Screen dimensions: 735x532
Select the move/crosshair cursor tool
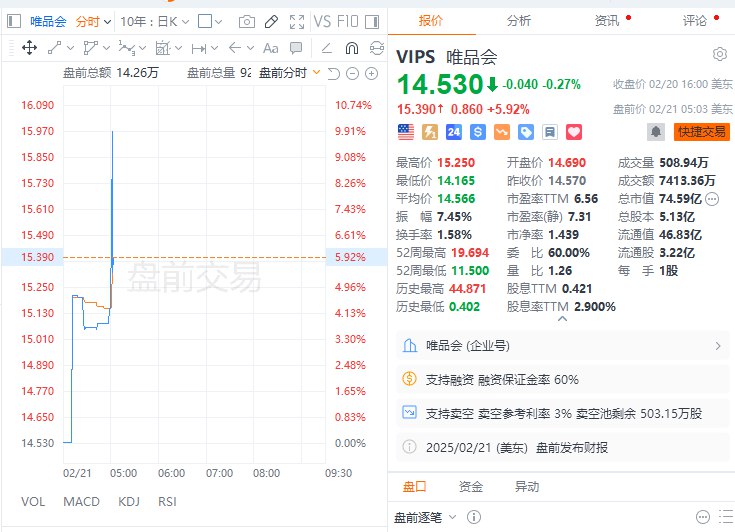[x=30, y=47]
